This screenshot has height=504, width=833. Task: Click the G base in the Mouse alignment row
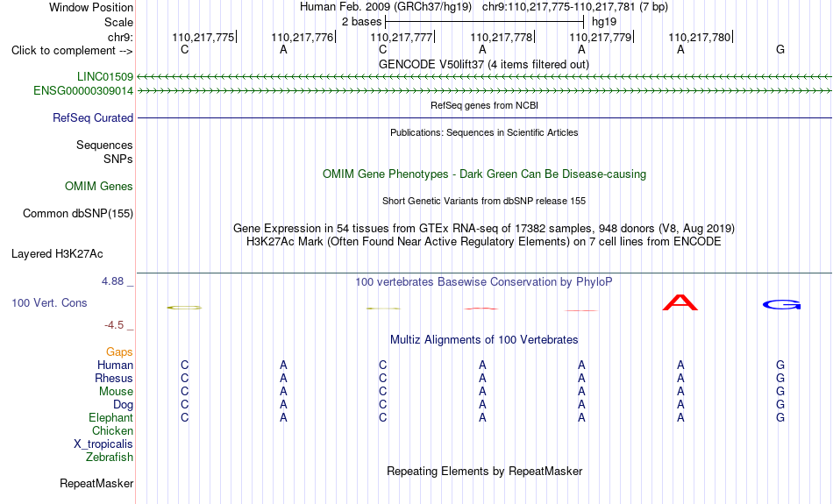tap(780, 392)
